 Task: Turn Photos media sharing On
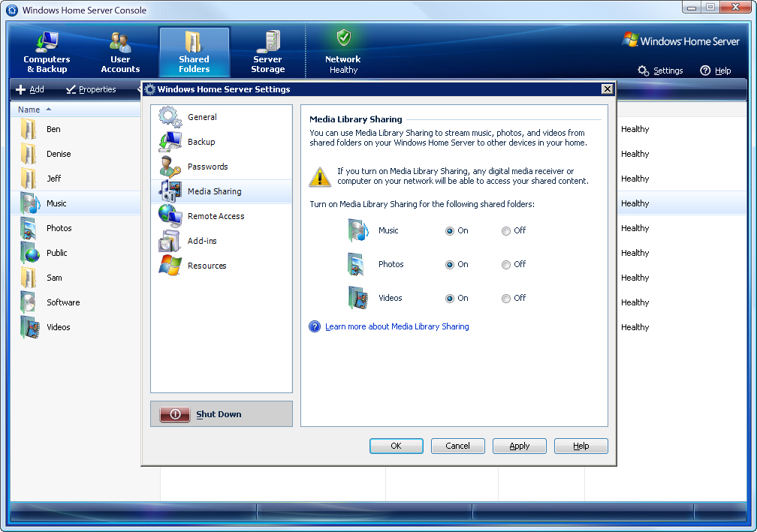tap(449, 265)
